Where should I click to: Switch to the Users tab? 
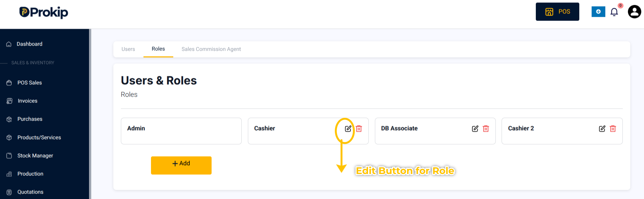[x=128, y=49]
